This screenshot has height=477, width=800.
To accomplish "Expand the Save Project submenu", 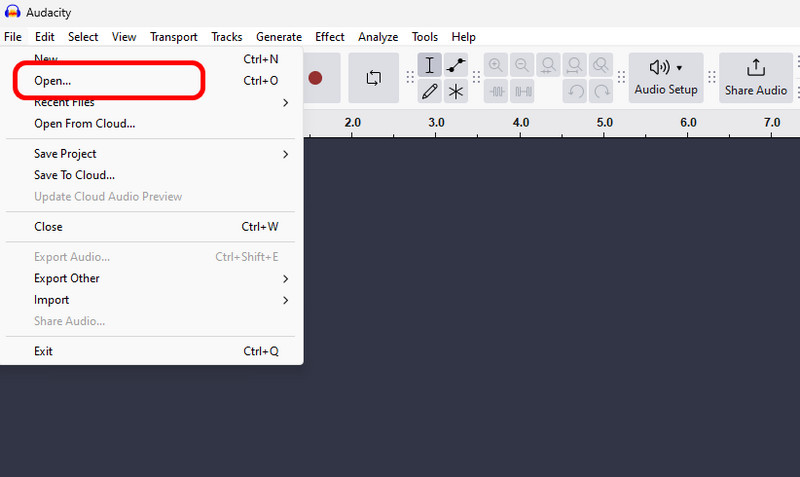I will tap(151, 154).
